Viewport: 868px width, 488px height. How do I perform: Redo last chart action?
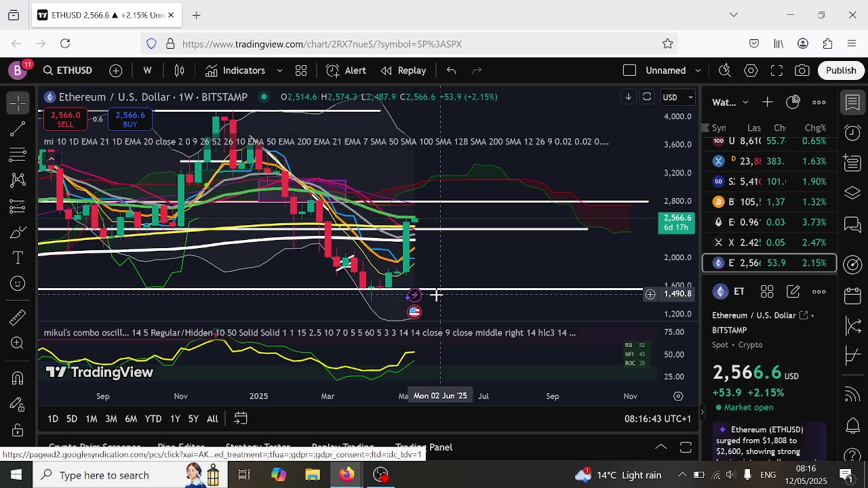(x=477, y=70)
